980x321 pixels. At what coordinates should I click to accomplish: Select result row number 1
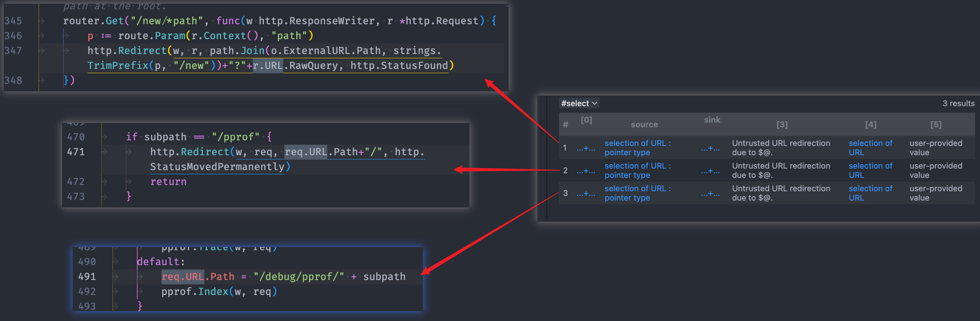[565, 147]
